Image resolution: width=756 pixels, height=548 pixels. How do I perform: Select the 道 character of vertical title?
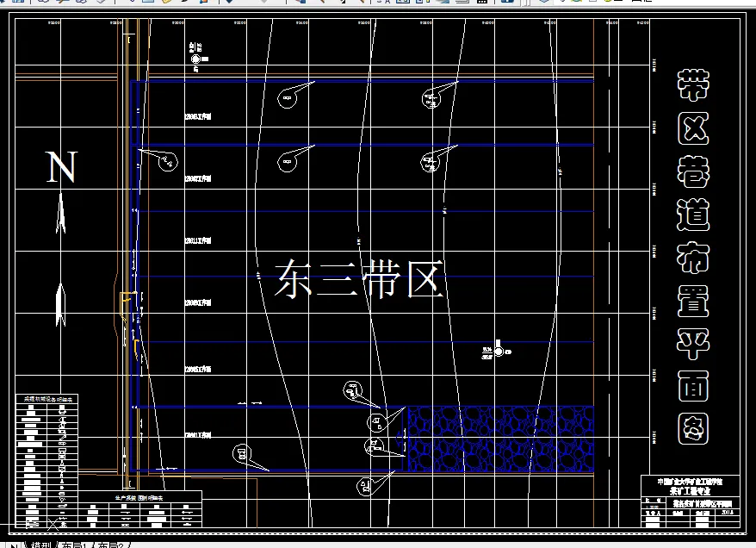[x=693, y=215]
